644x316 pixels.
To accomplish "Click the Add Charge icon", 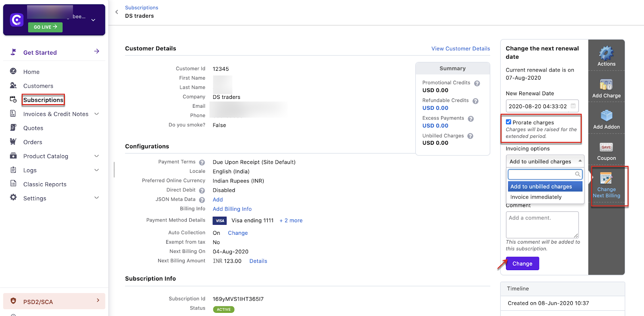I will [x=606, y=85].
